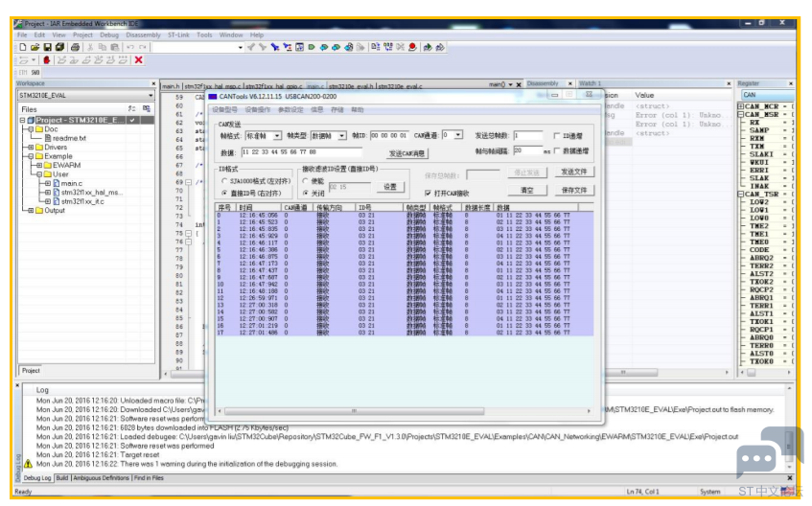Open the quick search combo box in toolbar
The height and width of the screenshot is (506, 812).
(x=241, y=47)
